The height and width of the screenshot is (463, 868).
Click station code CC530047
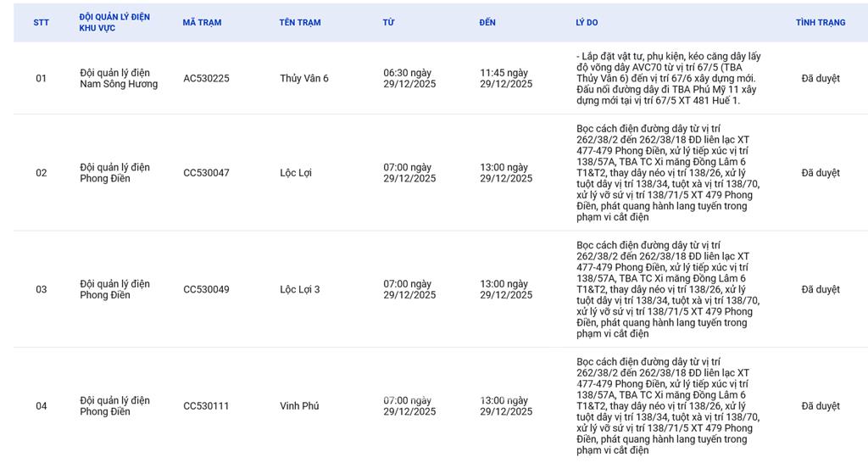point(206,173)
